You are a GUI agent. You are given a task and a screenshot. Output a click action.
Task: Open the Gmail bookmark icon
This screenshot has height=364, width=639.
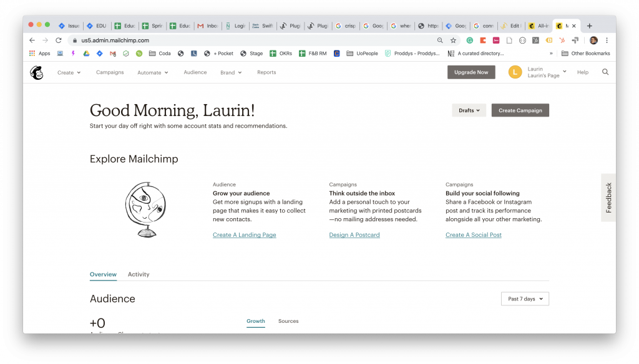click(x=113, y=54)
